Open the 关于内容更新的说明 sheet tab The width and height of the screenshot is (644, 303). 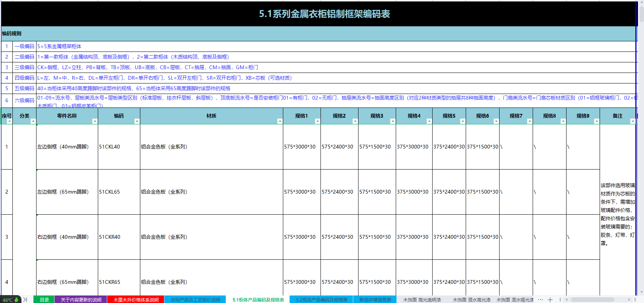click(x=81, y=300)
